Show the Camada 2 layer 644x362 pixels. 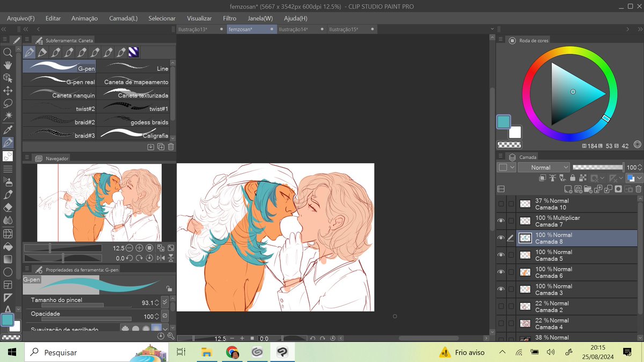[x=501, y=307]
